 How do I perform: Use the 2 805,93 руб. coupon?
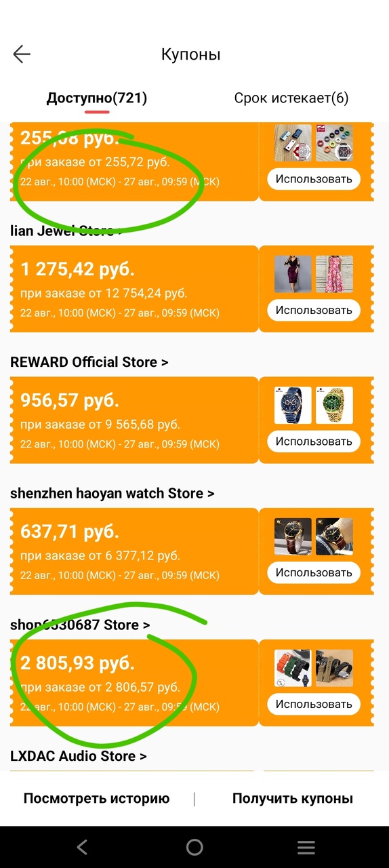click(314, 704)
